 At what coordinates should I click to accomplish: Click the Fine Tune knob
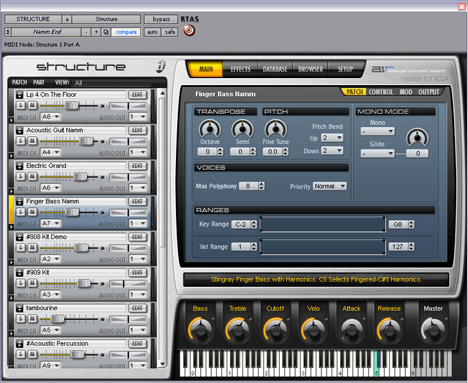coord(275,129)
